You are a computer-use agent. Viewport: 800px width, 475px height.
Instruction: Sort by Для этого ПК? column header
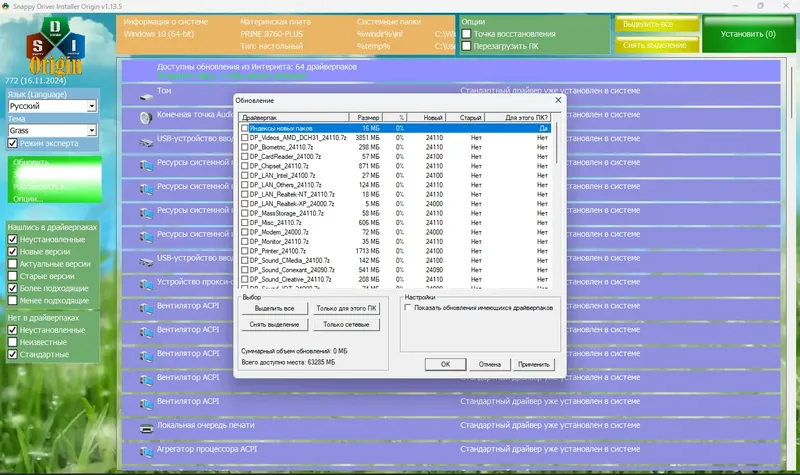[518, 117]
